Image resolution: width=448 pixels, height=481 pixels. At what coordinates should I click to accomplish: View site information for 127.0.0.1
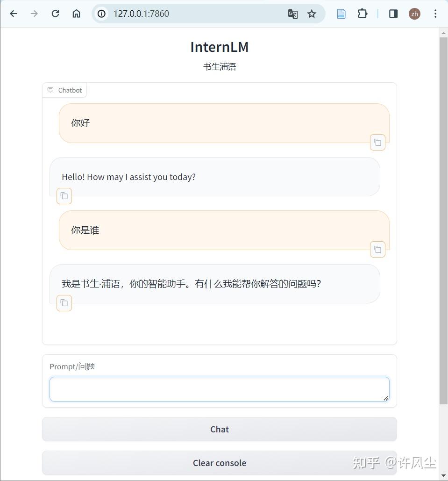coord(101,14)
